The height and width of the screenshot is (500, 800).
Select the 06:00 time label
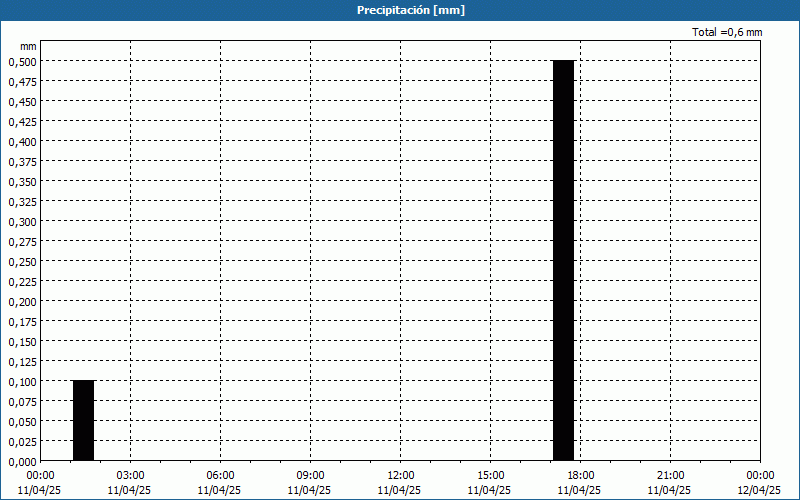point(220,476)
